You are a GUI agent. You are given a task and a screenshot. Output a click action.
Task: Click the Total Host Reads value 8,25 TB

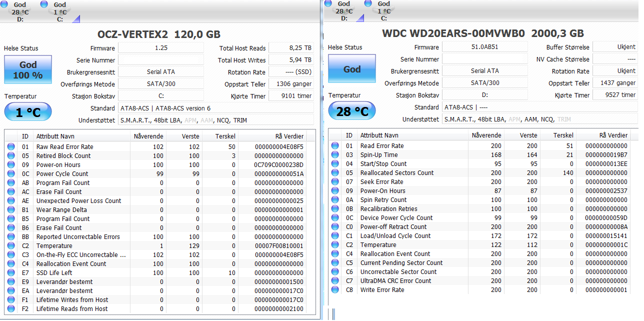coord(291,48)
